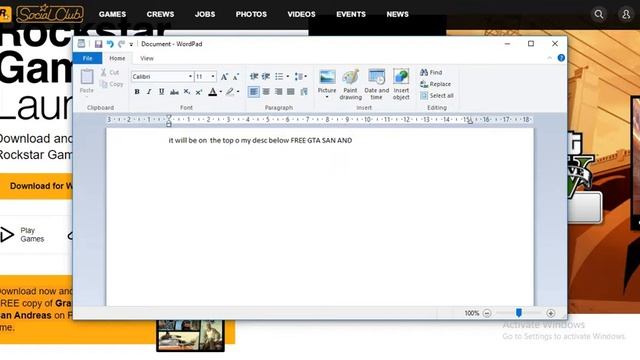Toggle Strikethrough formatting

tap(174, 92)
